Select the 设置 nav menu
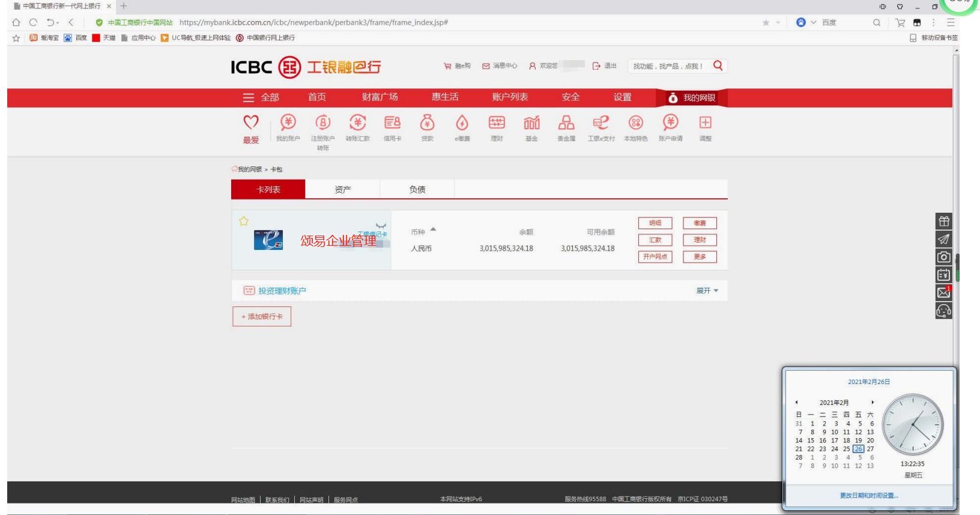Viewport: 980px width, 515px height. click(x=623, y=97)
